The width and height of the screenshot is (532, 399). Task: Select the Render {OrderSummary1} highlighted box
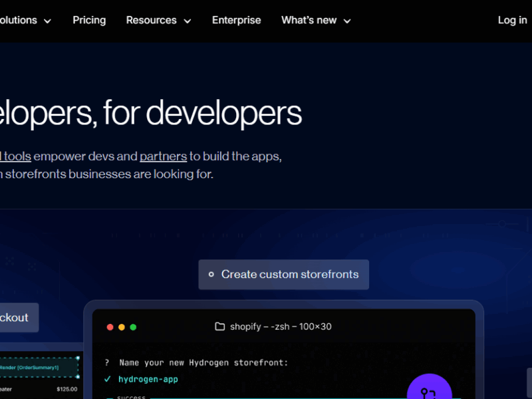[x=39, y=367]
